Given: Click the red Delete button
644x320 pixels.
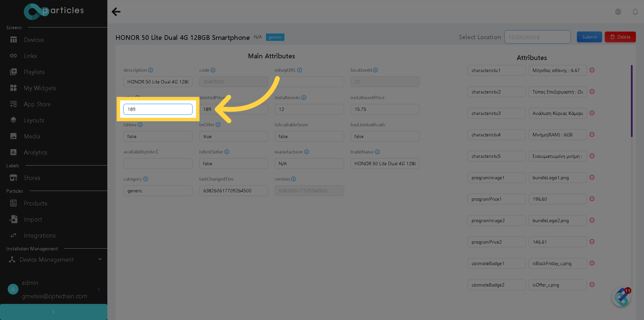Looking at the screenshot, I should click(620, 37).
